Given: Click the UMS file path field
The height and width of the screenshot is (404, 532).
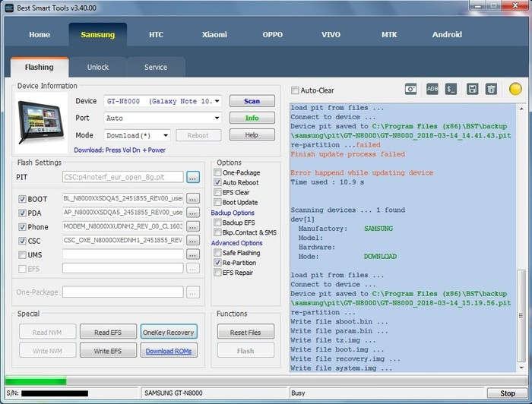Looking at the screenshot, I should [x=123, y=254].
